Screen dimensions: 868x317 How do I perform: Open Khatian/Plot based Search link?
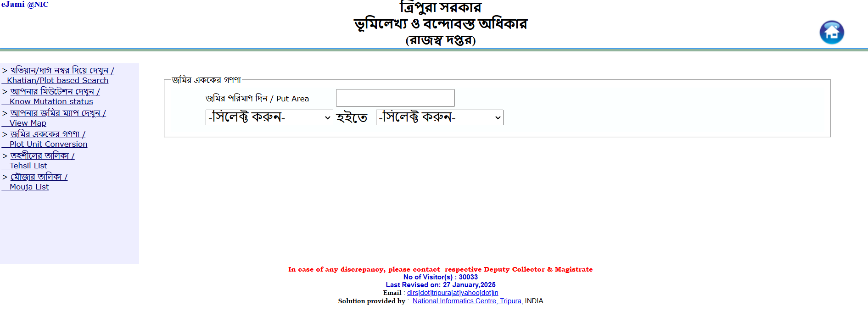click(58, 76)
